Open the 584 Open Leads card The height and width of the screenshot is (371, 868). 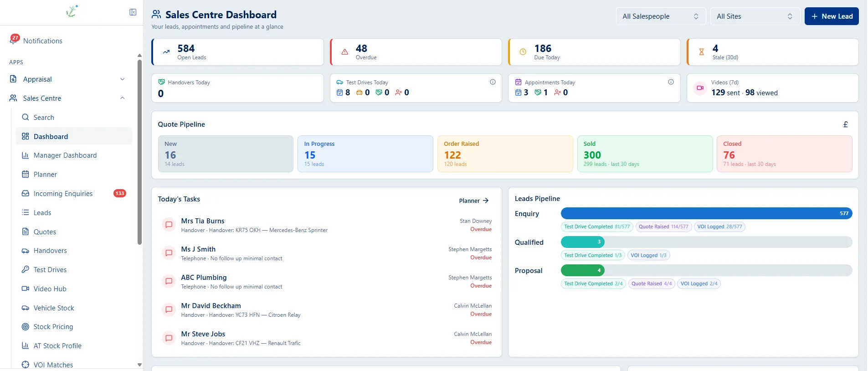tap(237, 52)
